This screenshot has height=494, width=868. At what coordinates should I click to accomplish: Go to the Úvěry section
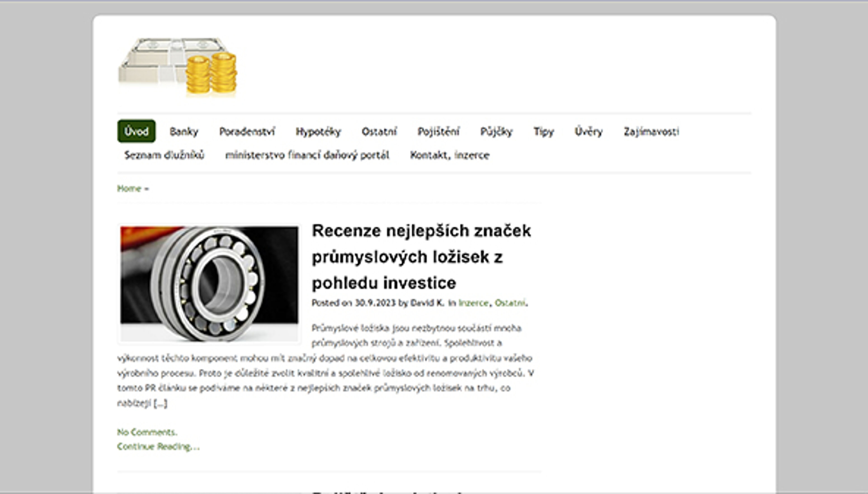click(x=588, y=131)
